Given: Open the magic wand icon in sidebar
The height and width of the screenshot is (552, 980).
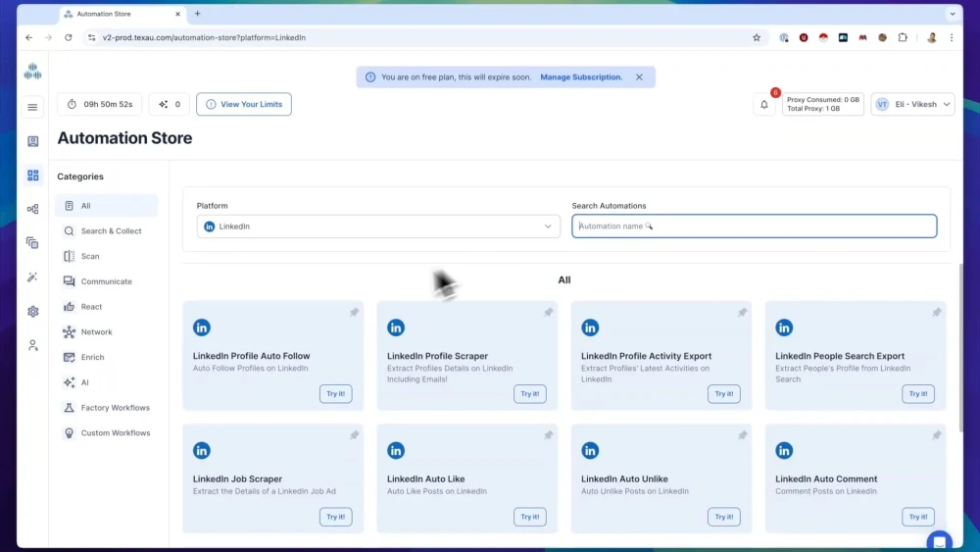Looking at the screenshot, I should pos(32,276).
